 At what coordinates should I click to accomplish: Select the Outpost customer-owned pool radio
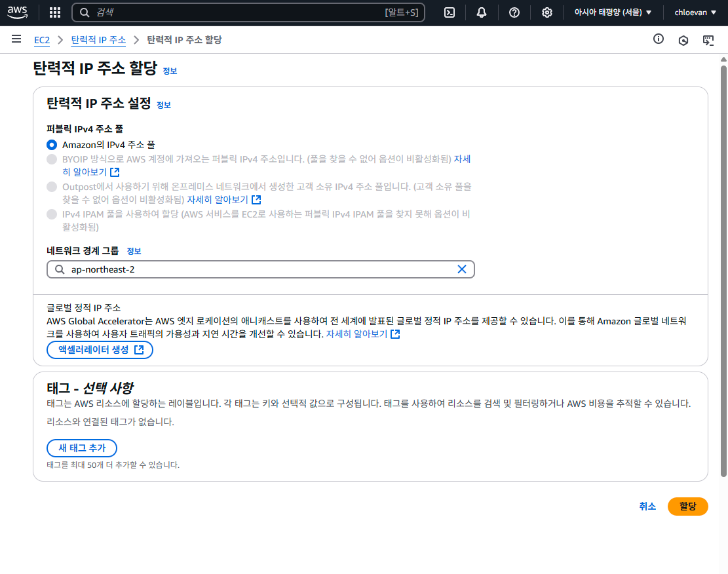(52, 187)
